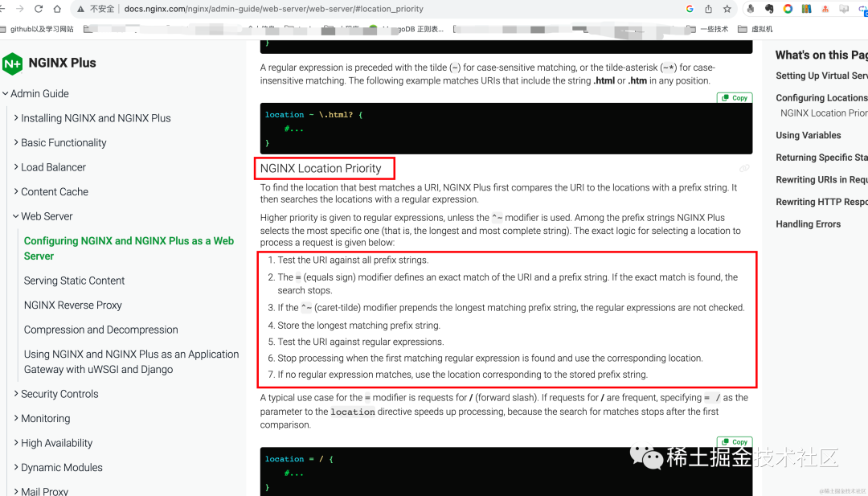Copy the location = / code block
Viewport: 868px width, 496px height.
[x=735, y=442]
